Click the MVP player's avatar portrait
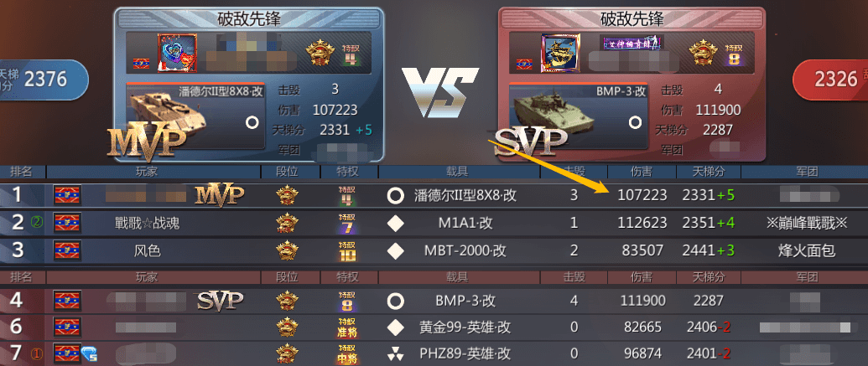 [x=177, y=54]
